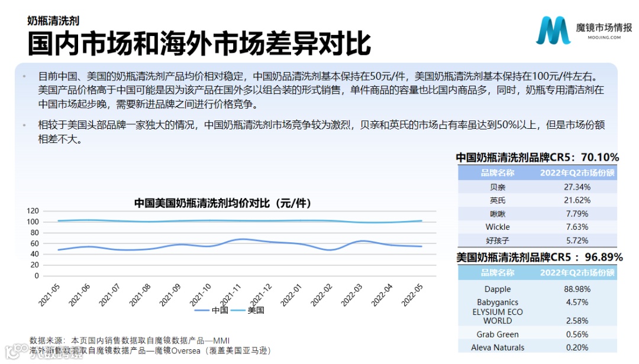Click y-axis value 100

point(33,222)
